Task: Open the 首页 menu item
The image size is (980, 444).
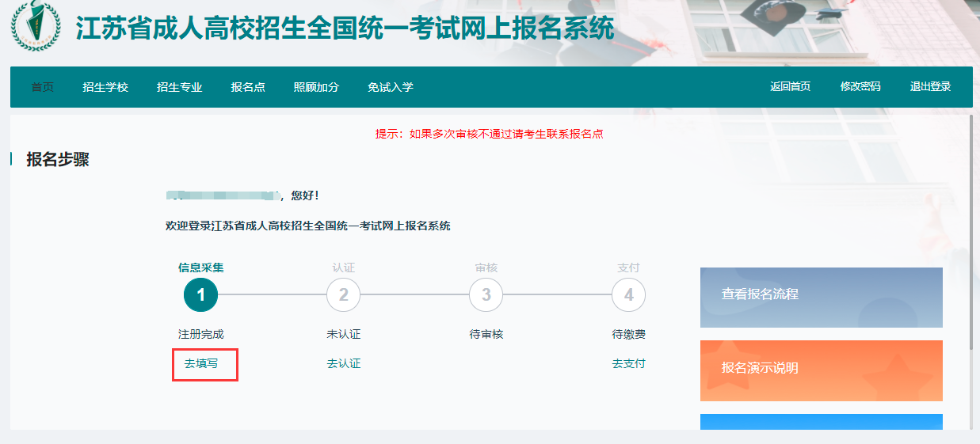Action: click(x=43, y=87)
